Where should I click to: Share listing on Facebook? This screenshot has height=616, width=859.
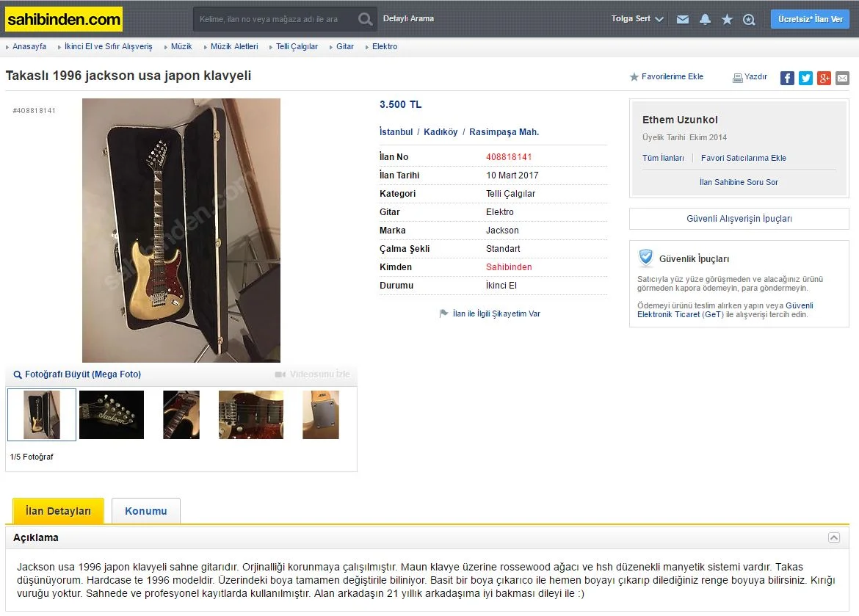(787, 78)
